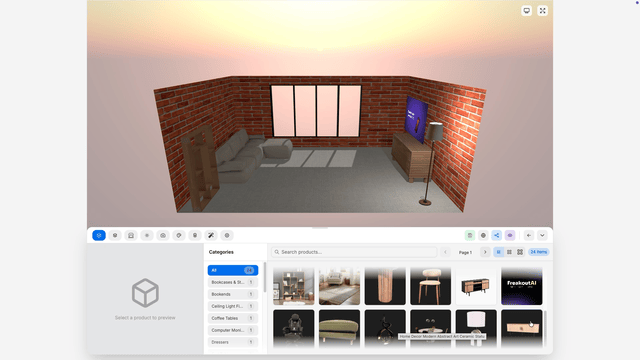Click the purple eye preview icon

(x=510, y=236)
